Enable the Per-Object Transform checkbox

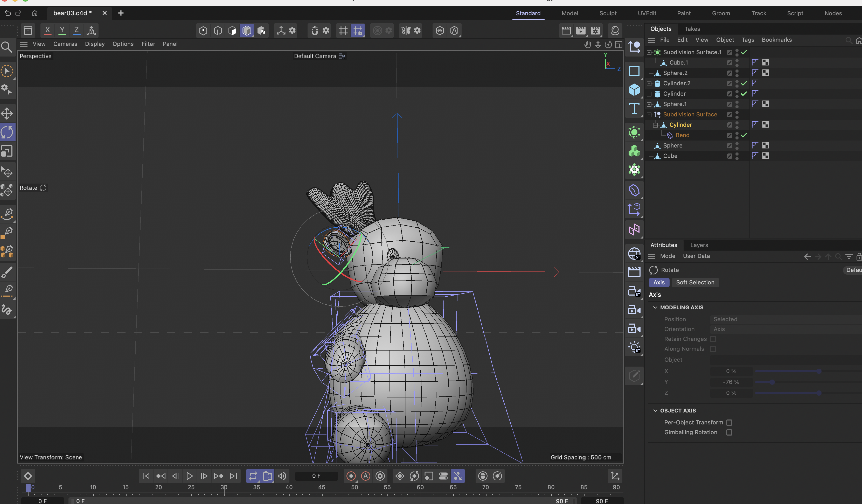729,423
